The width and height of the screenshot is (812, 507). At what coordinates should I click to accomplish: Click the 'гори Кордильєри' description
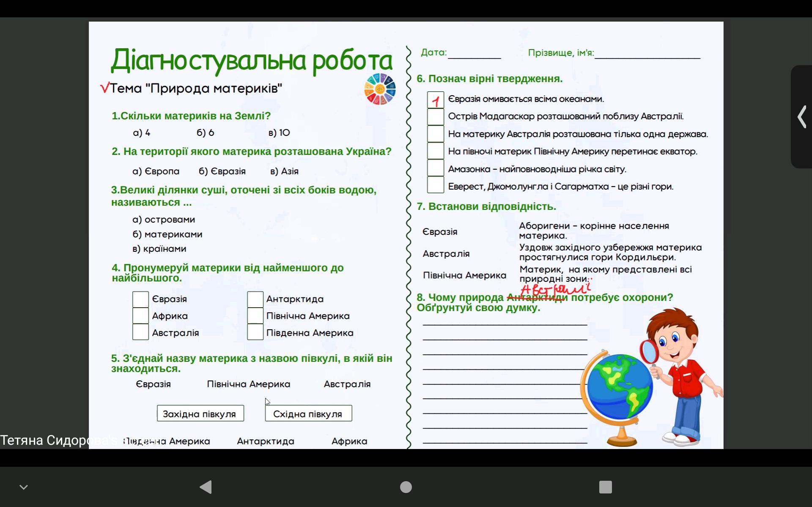(x=611, y=252)
